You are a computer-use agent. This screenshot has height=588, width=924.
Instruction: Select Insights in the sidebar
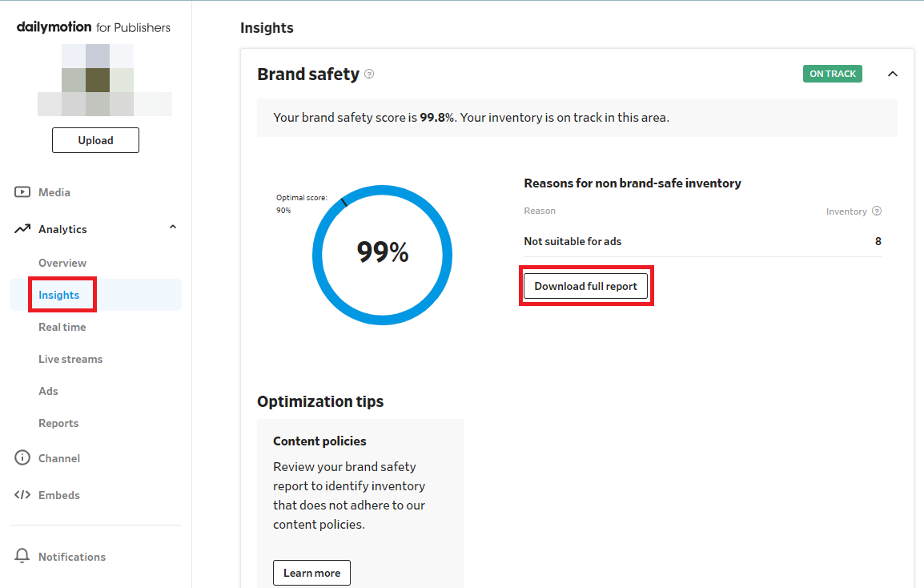[59, 295]
